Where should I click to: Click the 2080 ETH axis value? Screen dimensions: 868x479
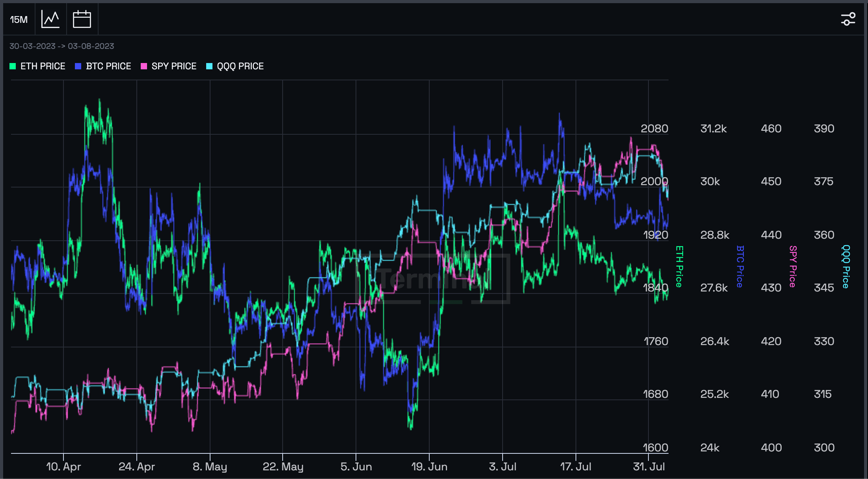pos(654,128)
